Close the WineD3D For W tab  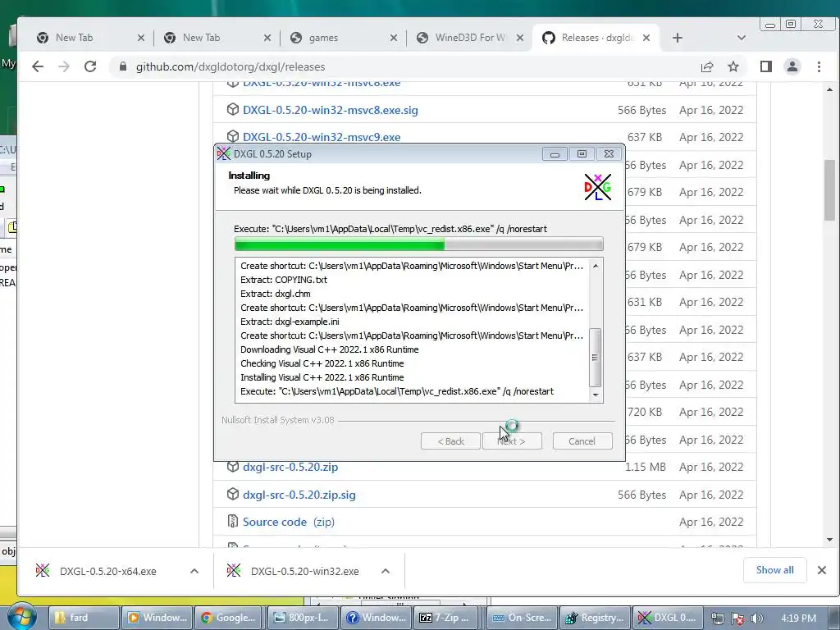pyautogui.click(x=519, y=38)
